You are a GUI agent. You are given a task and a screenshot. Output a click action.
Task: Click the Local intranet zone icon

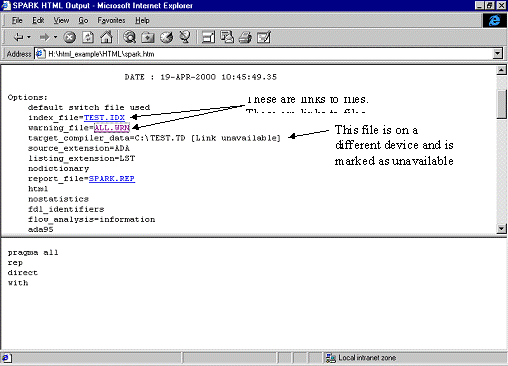point(331,358)
